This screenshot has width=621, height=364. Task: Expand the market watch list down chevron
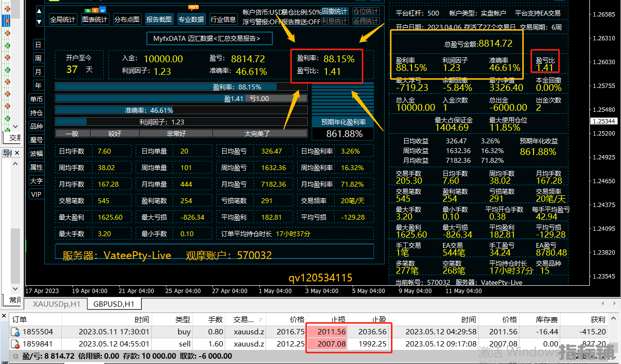click(x=15, y=126)
